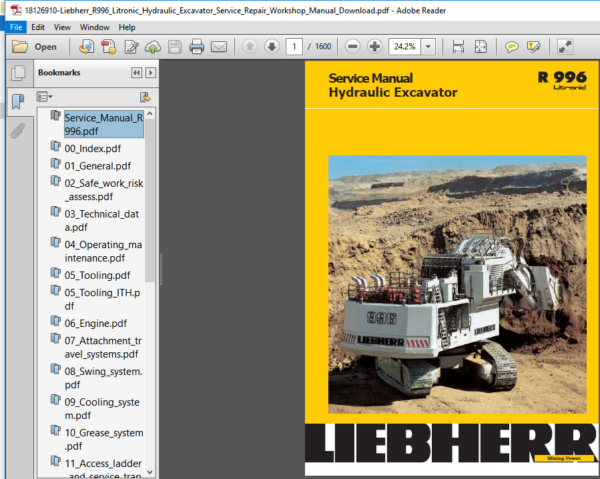Click the R 996 model heading
The width and height of the screenshot is (600, 479).
(562, 77)
